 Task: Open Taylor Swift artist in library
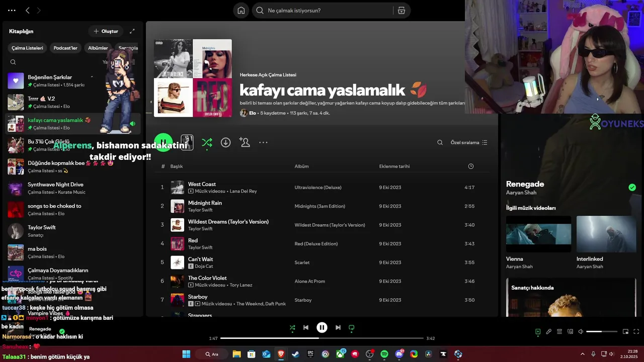pyautogui.click(x=73, y=231)
